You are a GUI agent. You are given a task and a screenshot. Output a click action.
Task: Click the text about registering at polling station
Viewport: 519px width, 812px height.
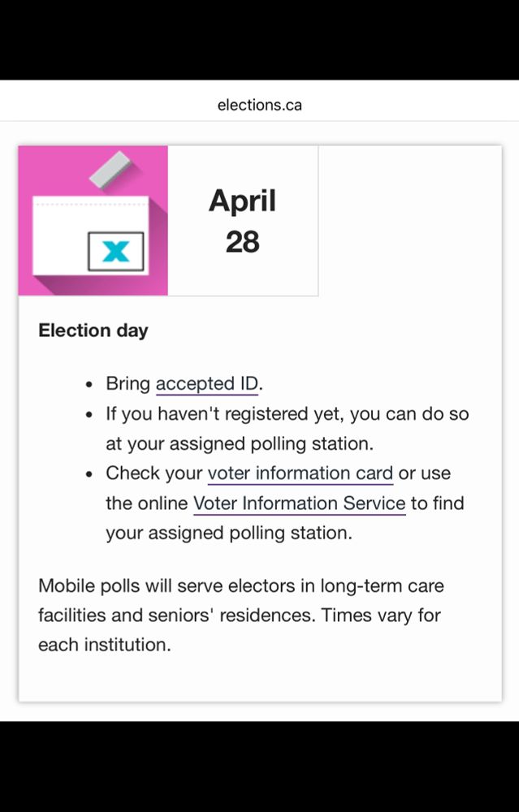[287, 429]
